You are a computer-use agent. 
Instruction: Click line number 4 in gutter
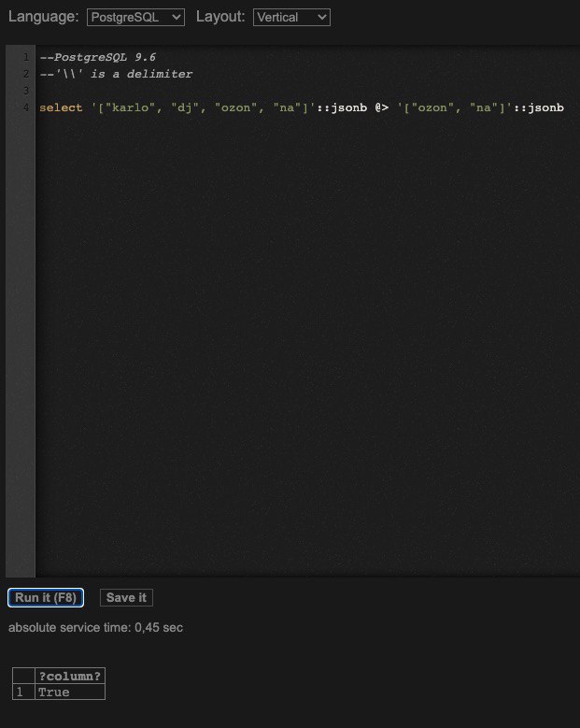[x=26, y=107]
